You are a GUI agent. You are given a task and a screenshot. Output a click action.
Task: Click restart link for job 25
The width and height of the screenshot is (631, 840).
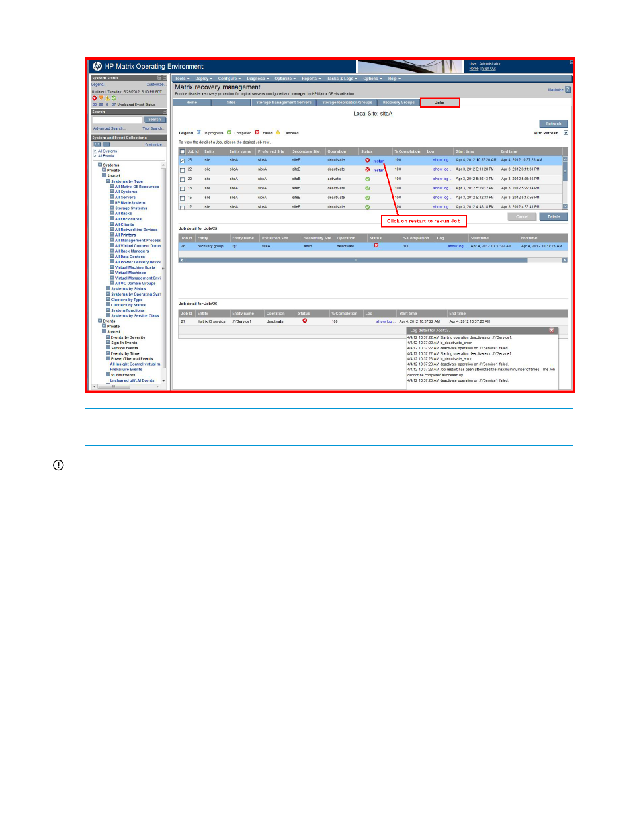(x=378, y=161)
